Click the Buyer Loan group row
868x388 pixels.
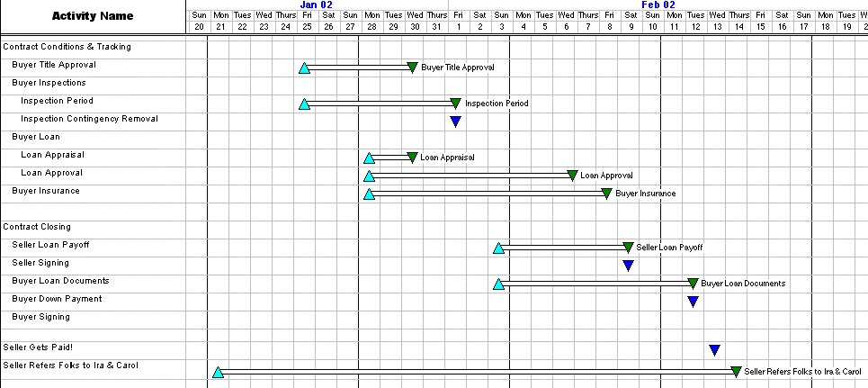(36, 137)
